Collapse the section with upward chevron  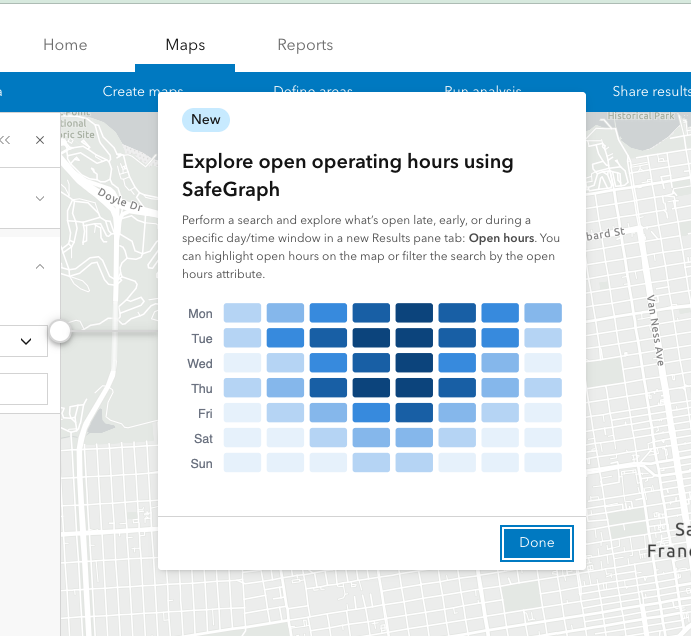(40, 266)
